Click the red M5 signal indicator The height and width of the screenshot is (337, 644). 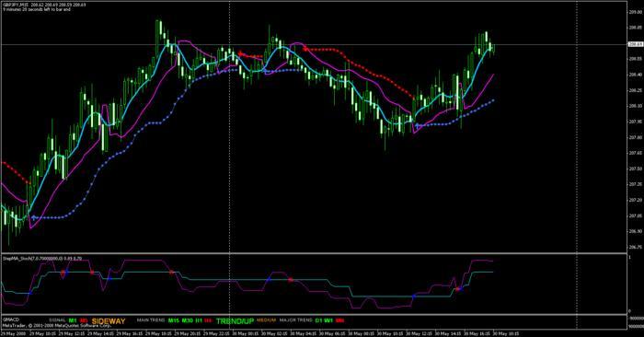(x=84, y=320)
